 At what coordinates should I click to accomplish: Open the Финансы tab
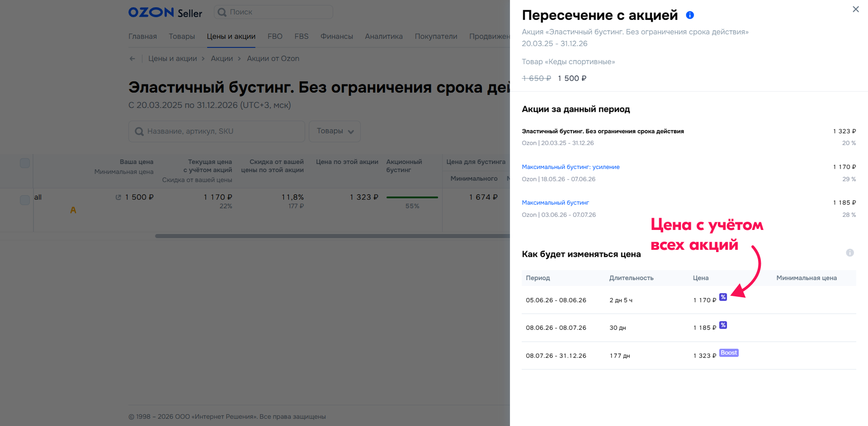click(337, 37)
